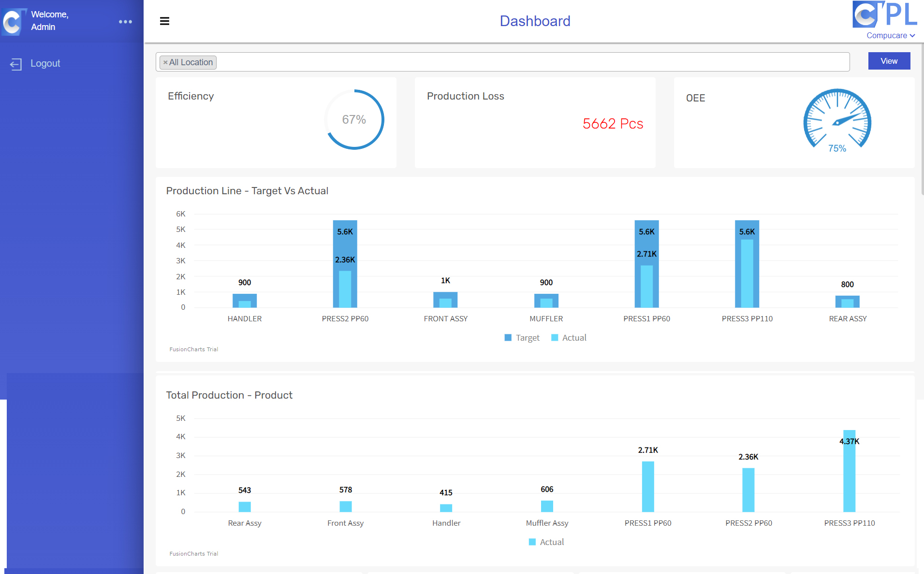924x574 pixels.
Task: Open the FusionCharts Trial link
Action: [x=193, y=349]
